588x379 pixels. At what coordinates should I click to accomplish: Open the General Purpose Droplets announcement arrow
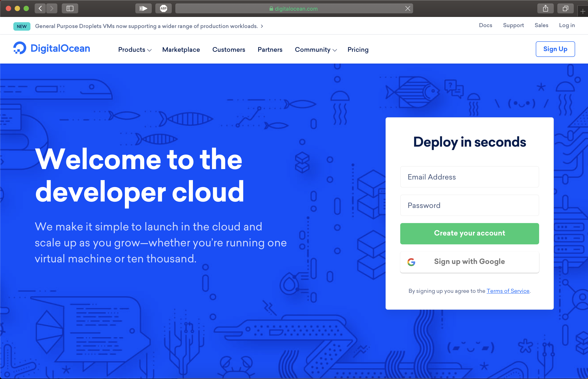[262, 26]
